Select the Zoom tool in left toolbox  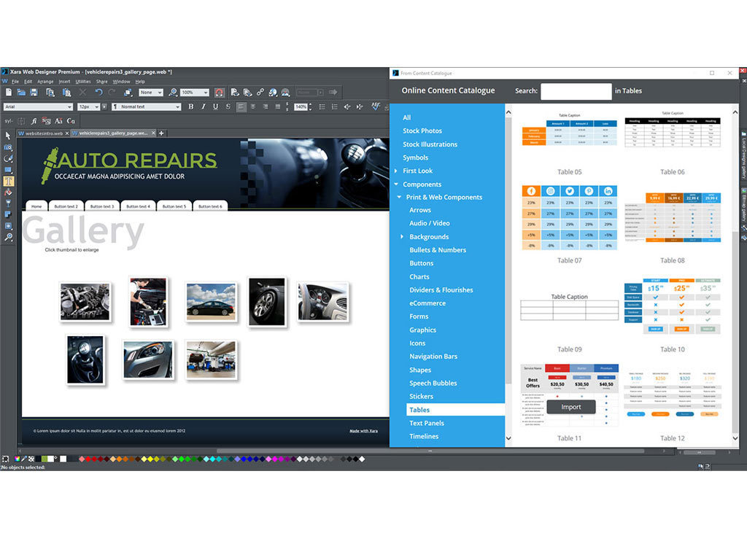tap(8, 237)
